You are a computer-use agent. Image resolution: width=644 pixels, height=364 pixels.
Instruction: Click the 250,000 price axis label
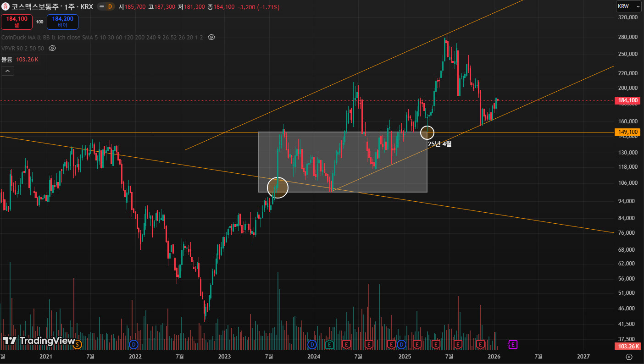[x=628, y=54]
